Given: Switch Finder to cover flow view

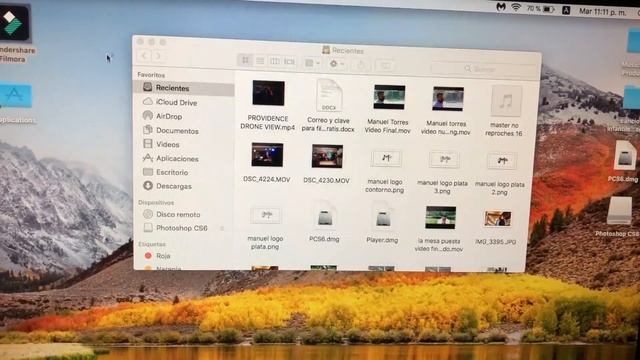Looking at the screenshot, I should click(289, 62).
